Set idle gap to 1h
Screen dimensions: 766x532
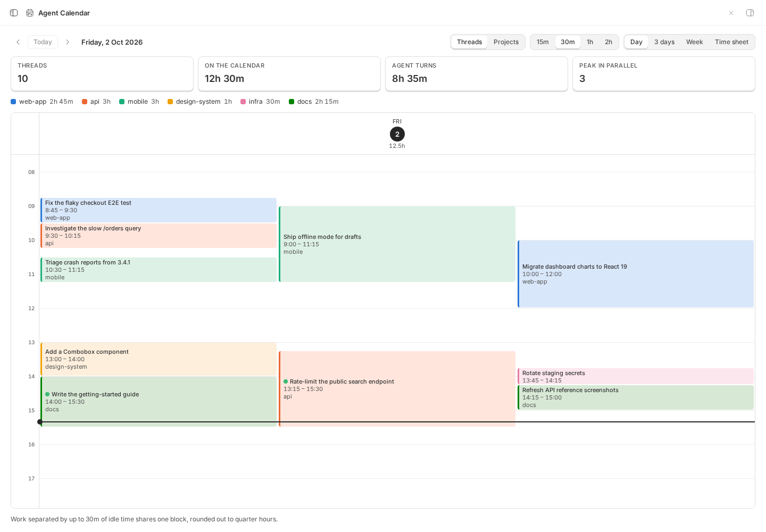point(590,42)
